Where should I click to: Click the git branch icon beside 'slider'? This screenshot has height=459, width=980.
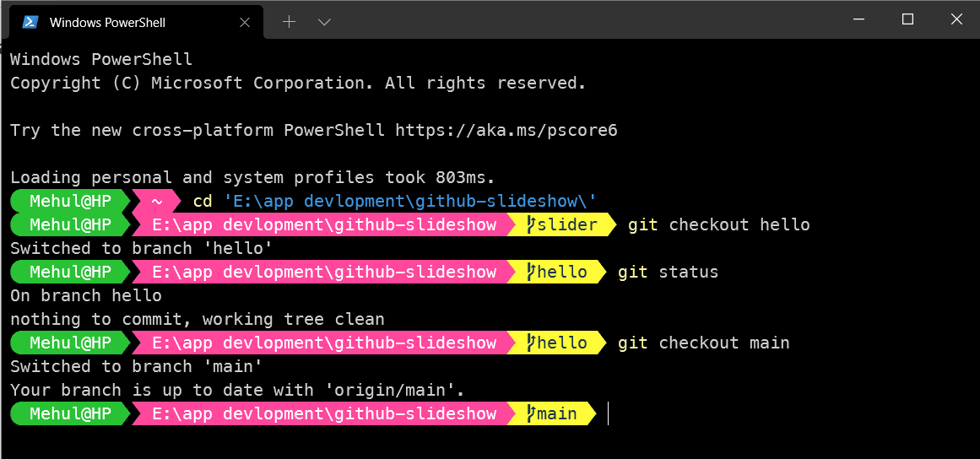point(532,224)
